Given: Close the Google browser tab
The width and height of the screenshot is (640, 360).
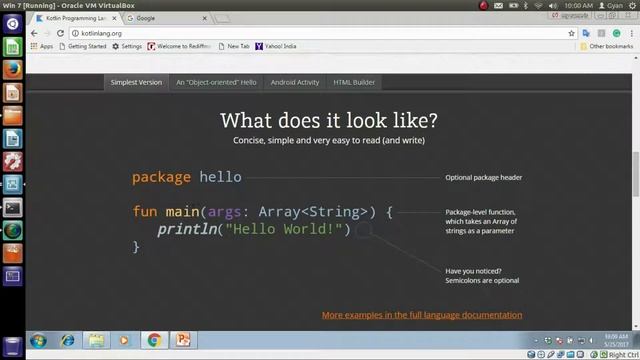Looking at the screenshot, I should (x=204, y=18).
